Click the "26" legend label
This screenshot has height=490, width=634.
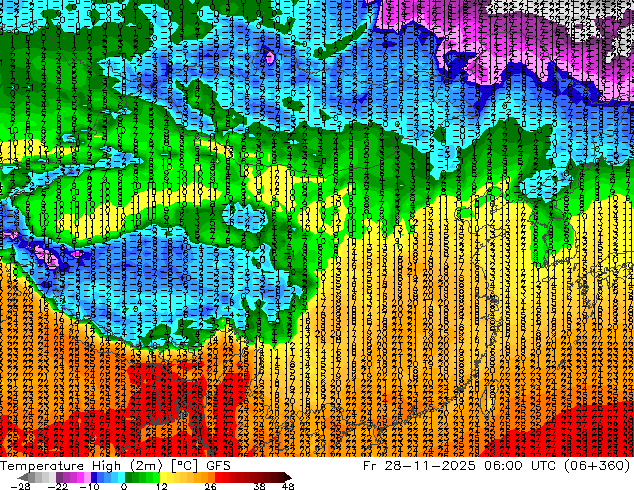[x=210, y=486]
